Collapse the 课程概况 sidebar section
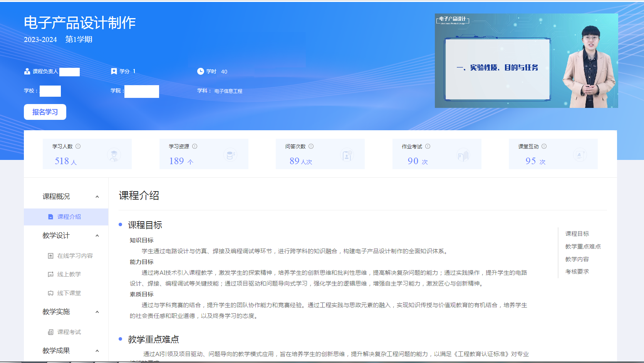 tap(97, 197)
